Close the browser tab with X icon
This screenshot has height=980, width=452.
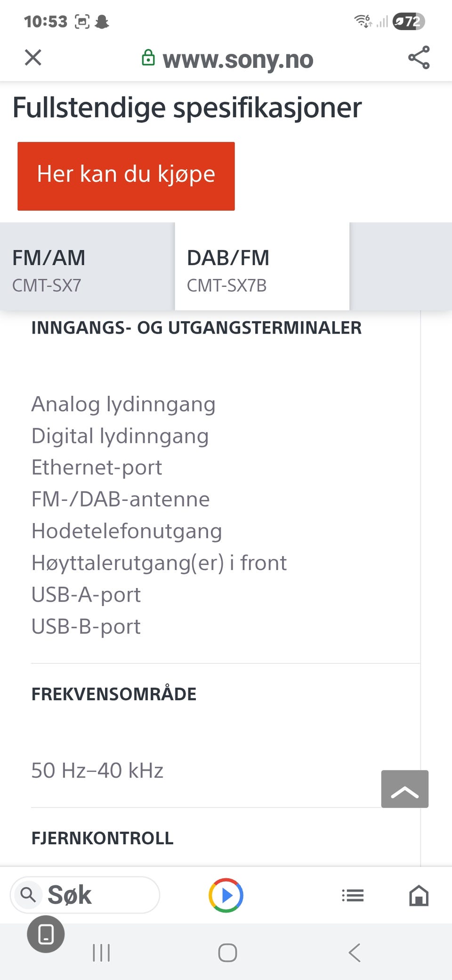(x=33, y=58)
